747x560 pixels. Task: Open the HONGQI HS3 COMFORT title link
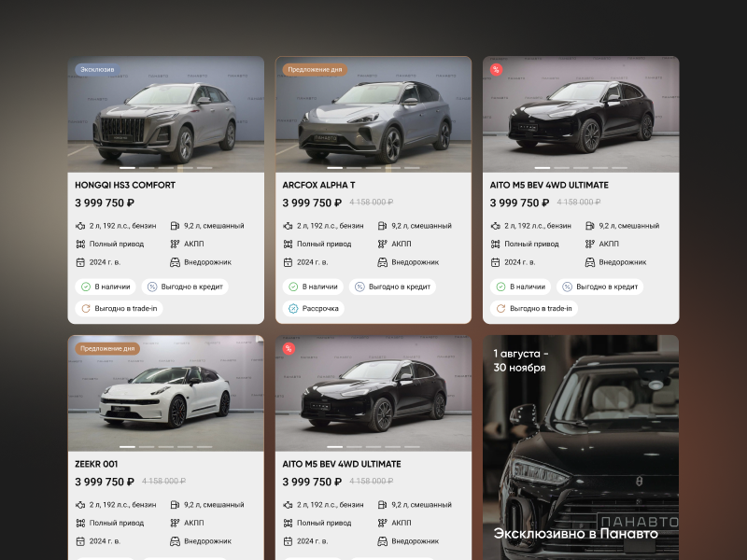[x=125, y=185]
